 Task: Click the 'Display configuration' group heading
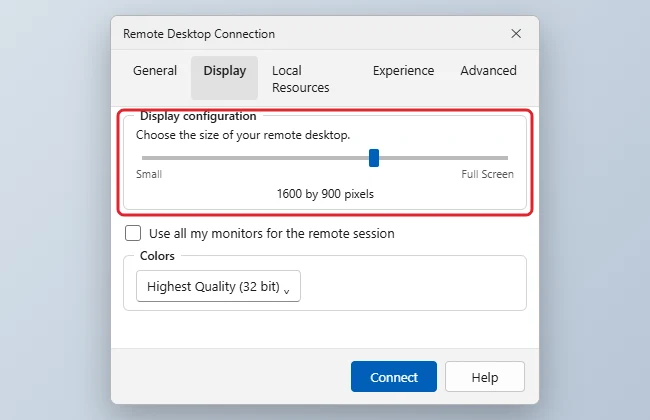tap(198, 116)
